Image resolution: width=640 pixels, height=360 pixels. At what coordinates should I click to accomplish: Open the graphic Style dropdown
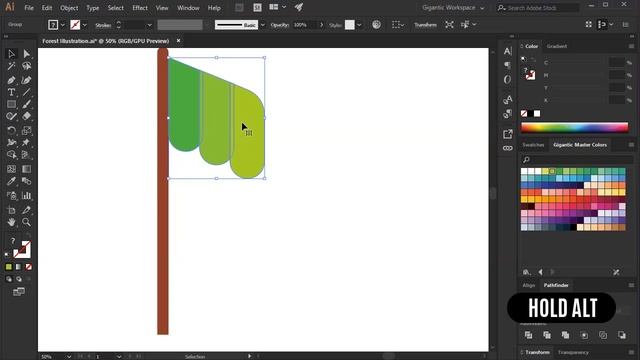point(359,25)
